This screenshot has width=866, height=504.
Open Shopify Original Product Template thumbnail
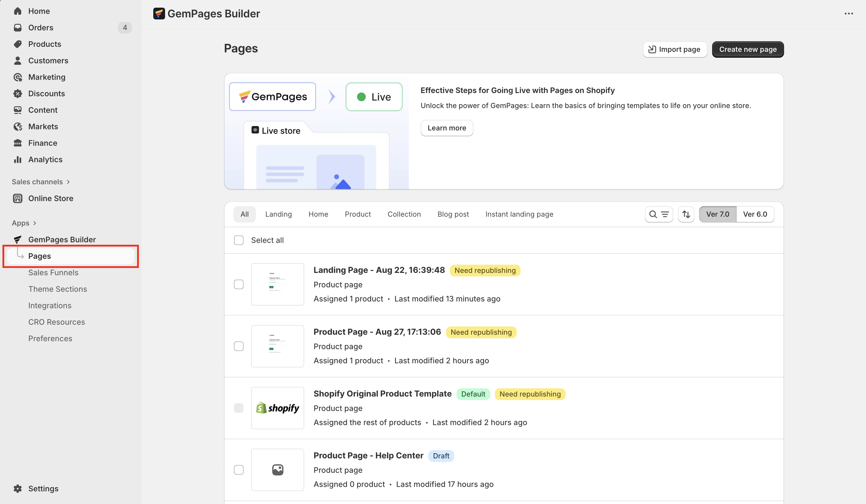(277, 408)
